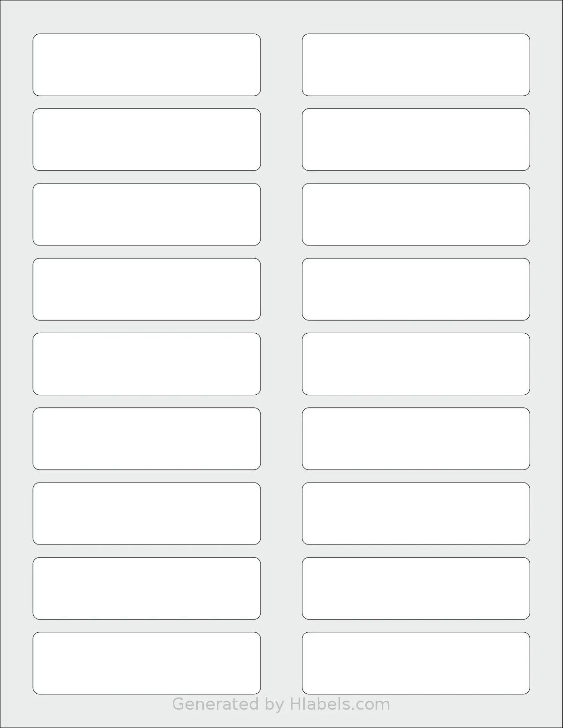Select the fourth-row label in the right column
Image resolution: width=563 pixels, height=728 pixels.
pos(416,289)
